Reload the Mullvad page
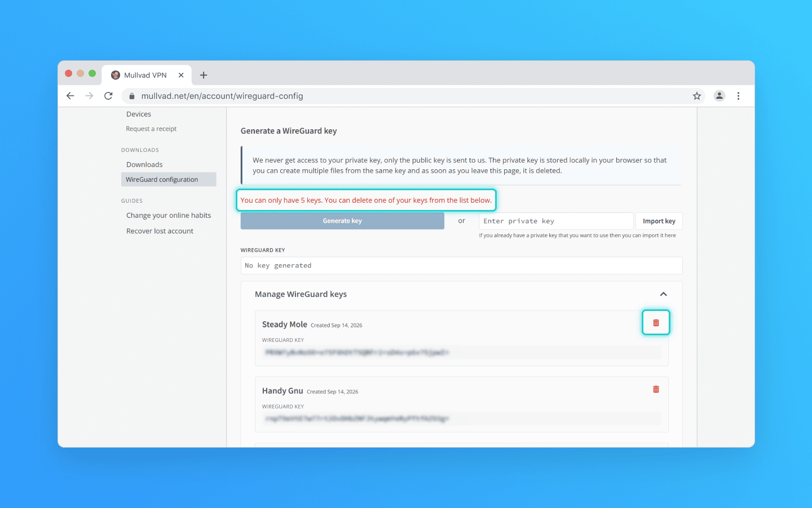The height and width of the screenshot is (508, 812). [x=108, y=96]
